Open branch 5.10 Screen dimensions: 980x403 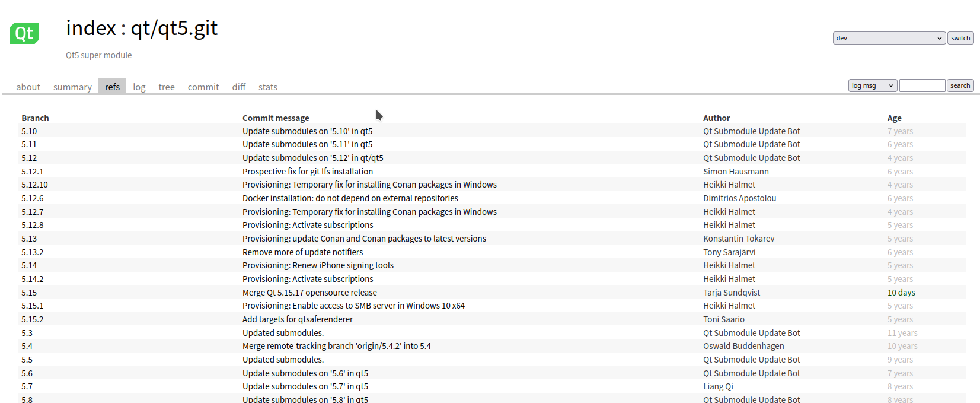coord(29,131)
